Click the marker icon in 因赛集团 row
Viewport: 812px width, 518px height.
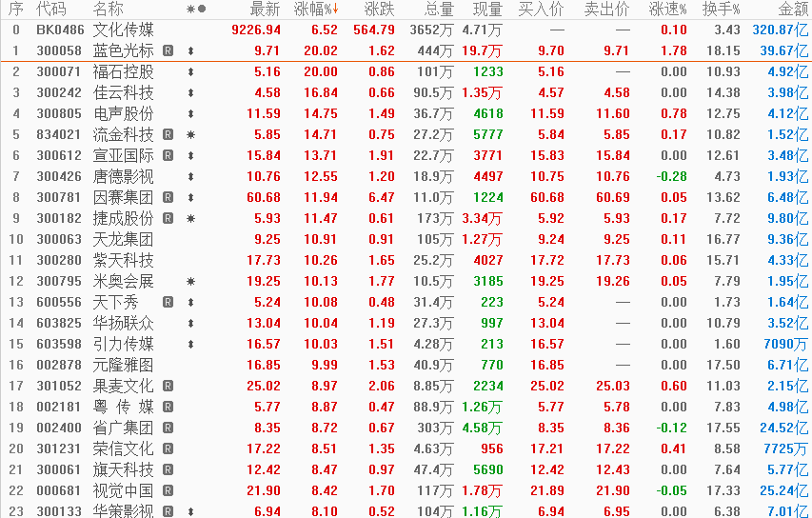click(190, 197)
